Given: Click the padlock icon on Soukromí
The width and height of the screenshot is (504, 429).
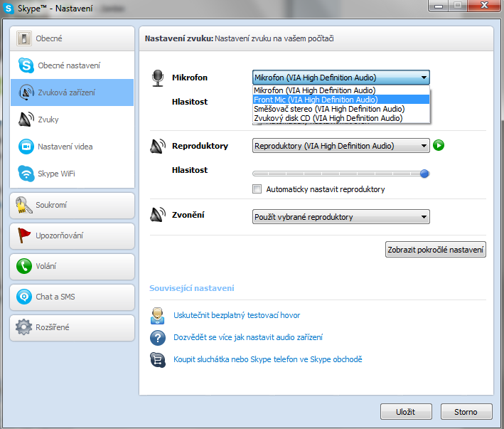Looking at the screenshot, I should click(23, 205).
